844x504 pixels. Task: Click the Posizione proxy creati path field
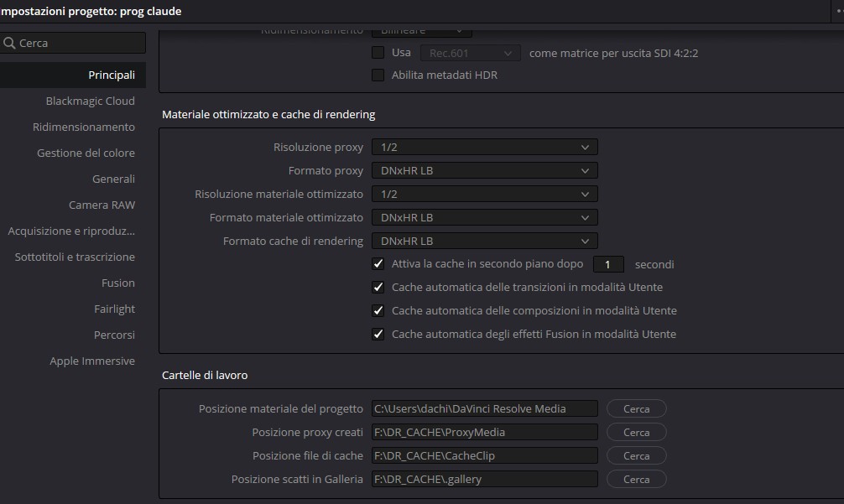484,432
